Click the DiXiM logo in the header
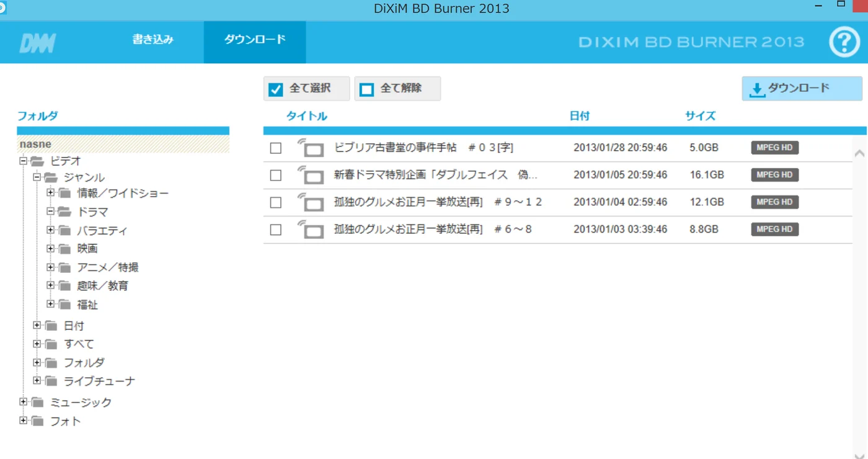 click(38, 42)
